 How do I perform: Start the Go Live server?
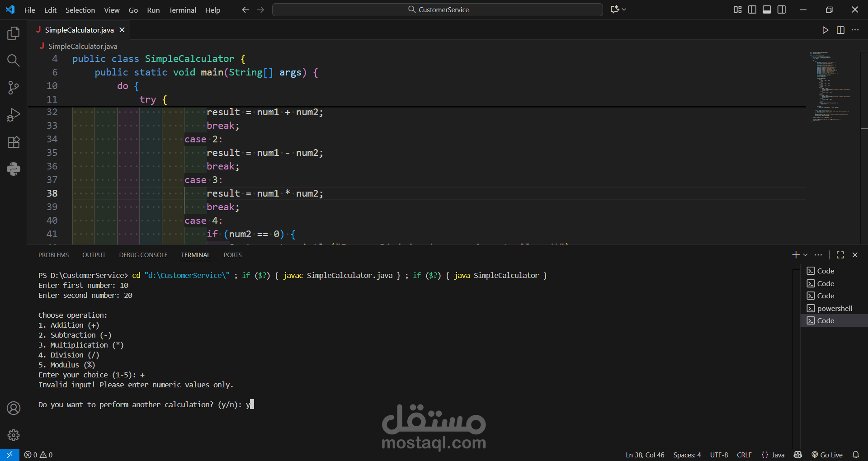827,455
